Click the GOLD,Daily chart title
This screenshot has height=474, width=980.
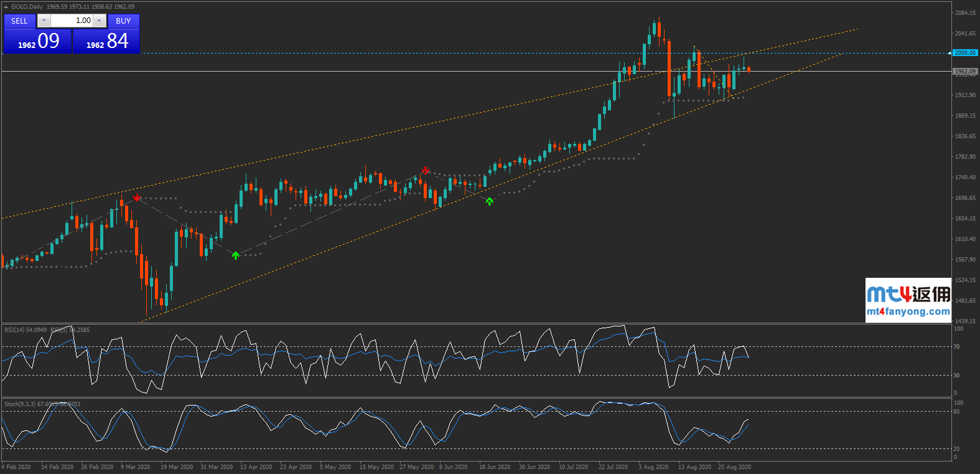tap(27, 7)
